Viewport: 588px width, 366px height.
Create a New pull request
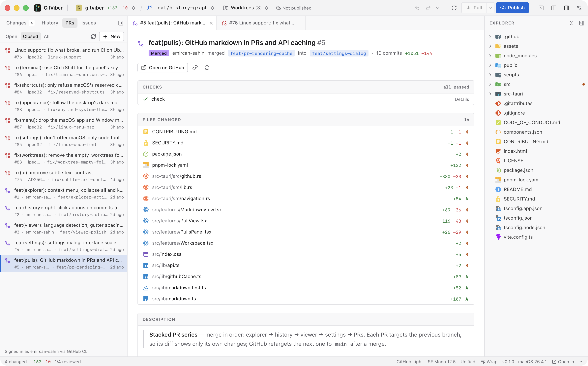[111, 37]
